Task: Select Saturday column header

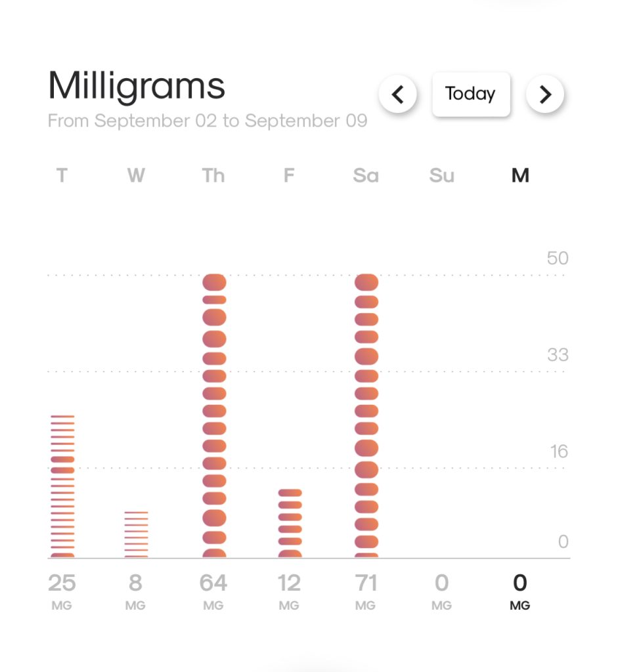Action: tap(366, 176)
